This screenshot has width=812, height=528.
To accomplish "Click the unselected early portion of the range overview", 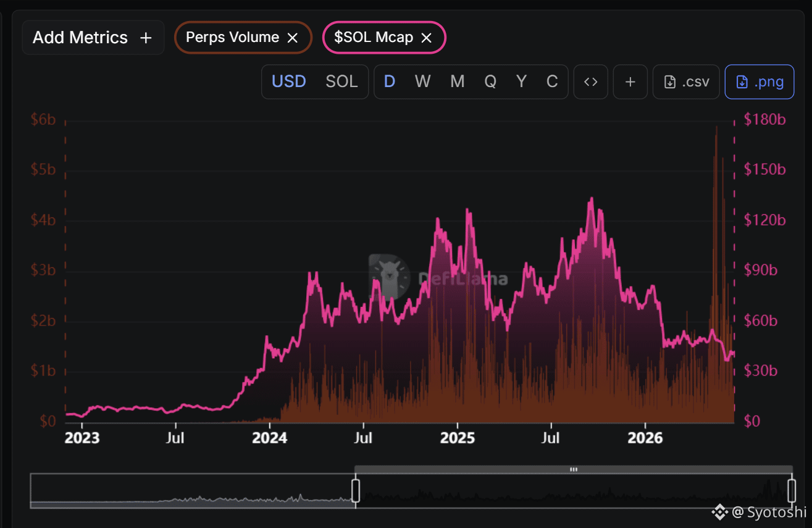I will [x=193, y=491].
